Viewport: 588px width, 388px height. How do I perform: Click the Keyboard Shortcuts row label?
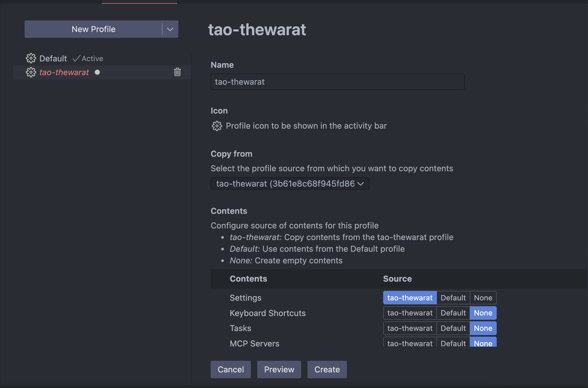click(268, 313)
